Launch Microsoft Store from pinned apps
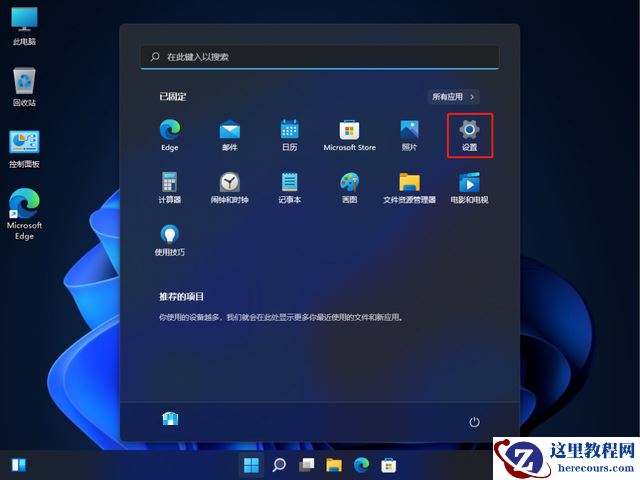The width and height of the screenshot is (640, 480). pyautogui.click(x=349, y=135)
